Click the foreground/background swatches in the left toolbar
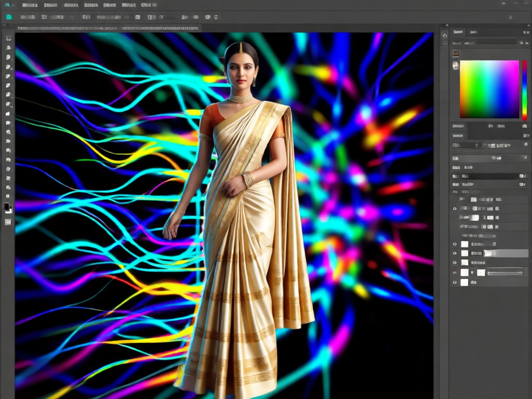The width and height of the screenshot is (532, 399). point(7,208)
